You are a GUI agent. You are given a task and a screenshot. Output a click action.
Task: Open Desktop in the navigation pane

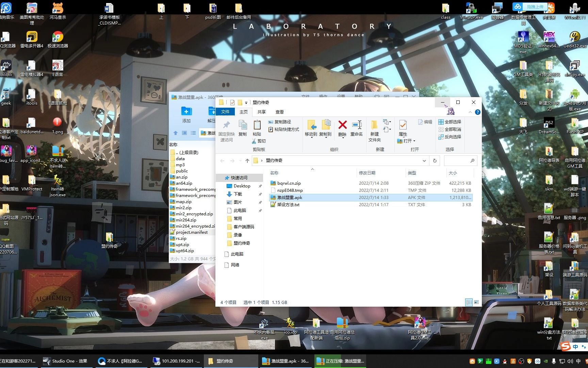[x=242, y=186]
